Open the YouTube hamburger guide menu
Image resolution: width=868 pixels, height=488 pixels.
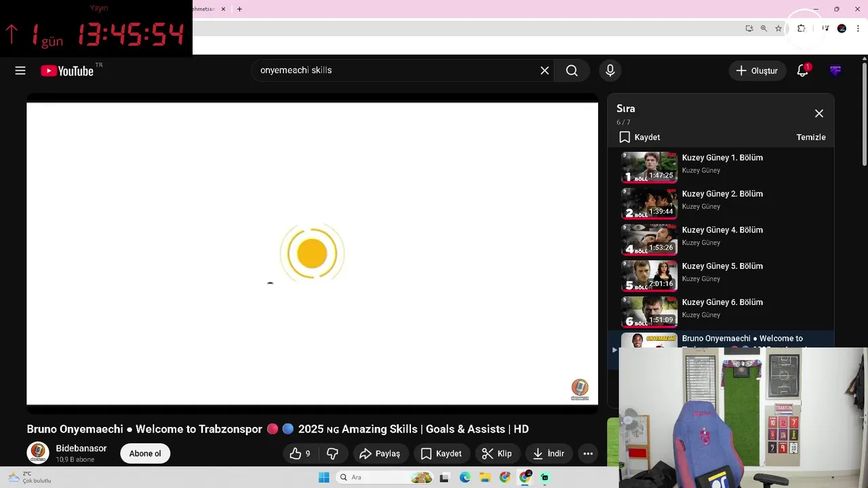[20, 70]
